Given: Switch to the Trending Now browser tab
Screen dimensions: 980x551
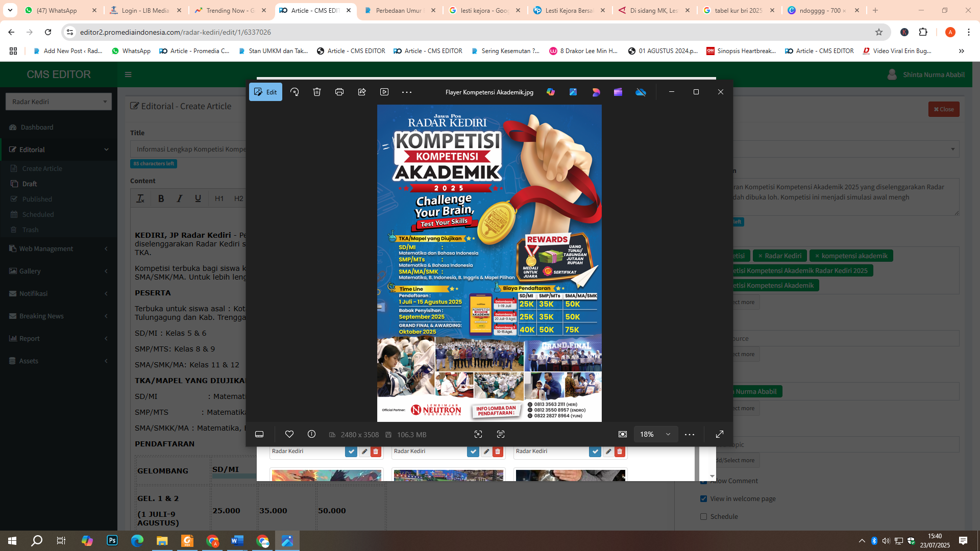Looking at the screenshot, I should point(230,10).
